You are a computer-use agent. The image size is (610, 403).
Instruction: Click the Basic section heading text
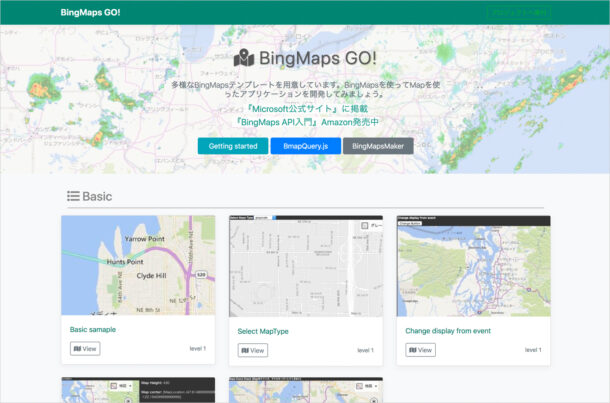[97, 196]
